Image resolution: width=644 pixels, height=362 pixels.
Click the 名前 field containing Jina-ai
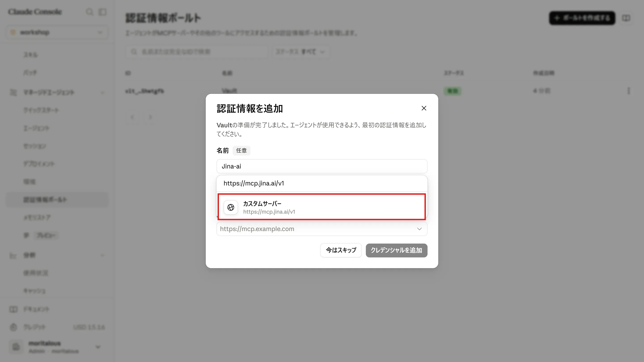coord(322,166)
